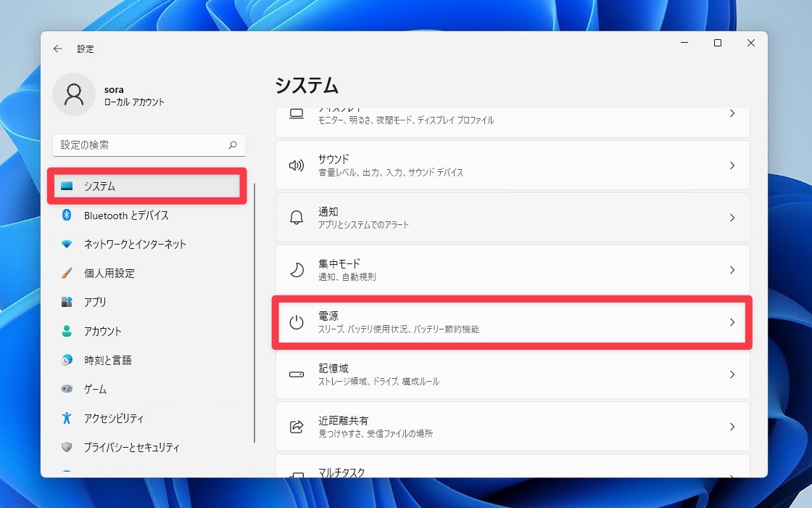Click the Bluetooth icon in sidebar
Image resolution: width=812 pixels, height=508 pixels.
coord(67,215)
